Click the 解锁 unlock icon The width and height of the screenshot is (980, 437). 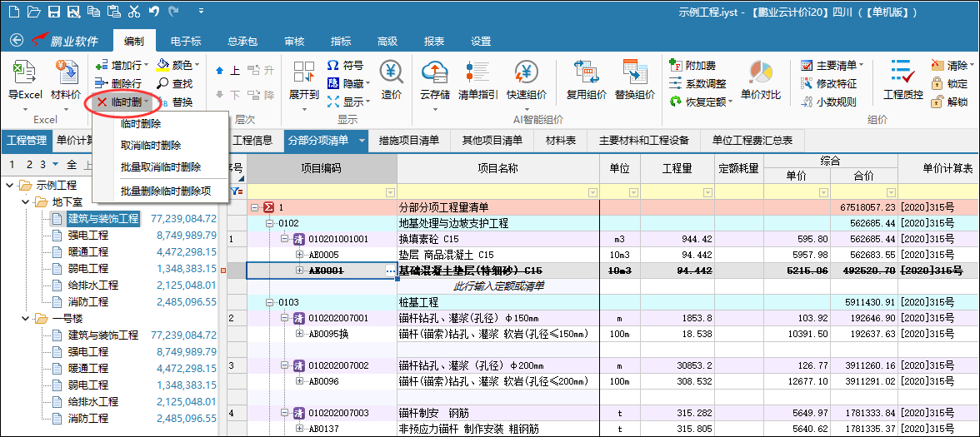point(937,102)
